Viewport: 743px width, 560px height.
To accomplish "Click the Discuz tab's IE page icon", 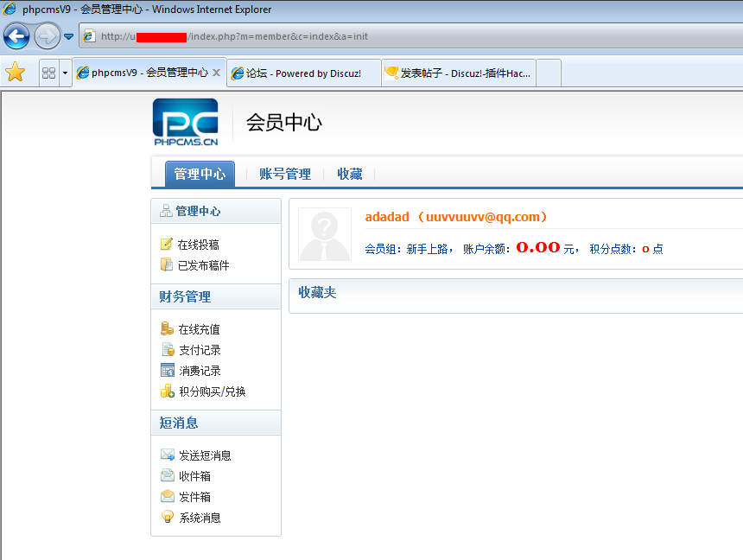I will click(x=238, y=73).
